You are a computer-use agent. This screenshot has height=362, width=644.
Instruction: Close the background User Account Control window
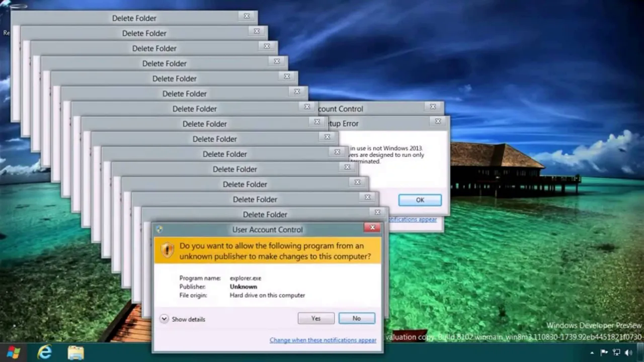click(433, 107)
